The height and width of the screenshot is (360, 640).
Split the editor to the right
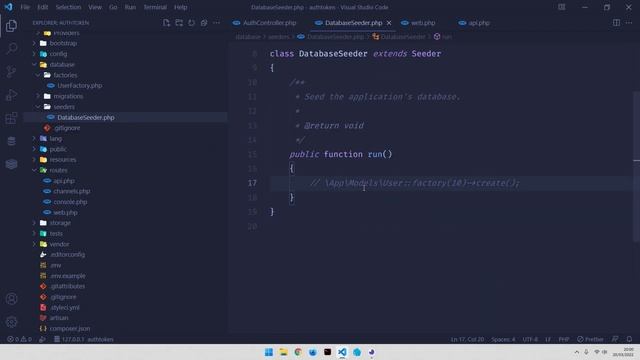click(616, 23)
